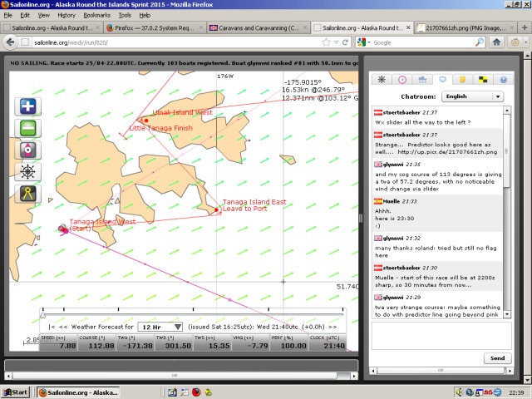Screen dimensions: 532x399
Task: Open the View menu
Action: (x=43, y=15)
